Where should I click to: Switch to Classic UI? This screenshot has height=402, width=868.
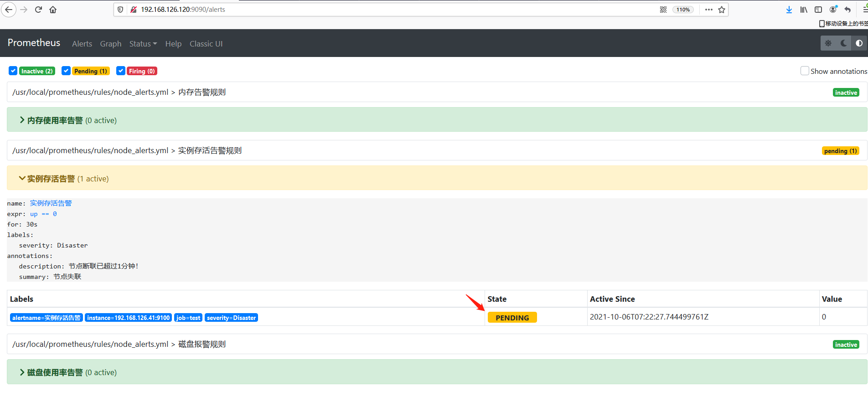[206, 44]
